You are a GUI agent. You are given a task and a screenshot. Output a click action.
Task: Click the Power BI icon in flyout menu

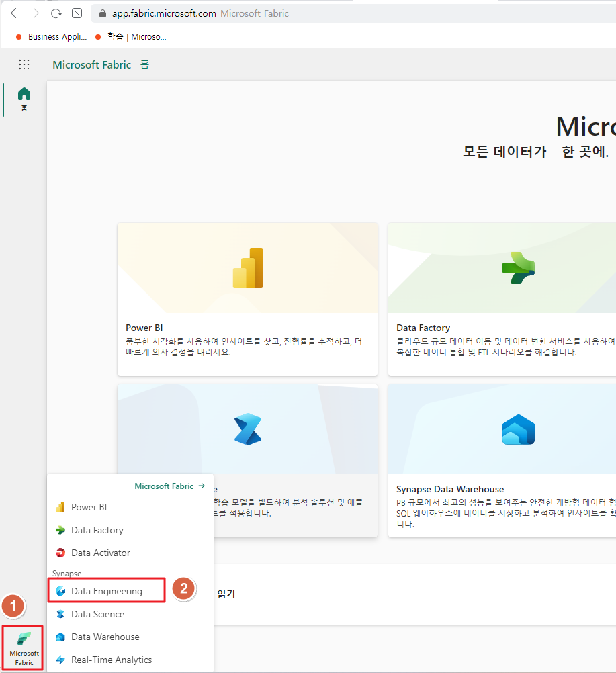click(x=60, y=507)
